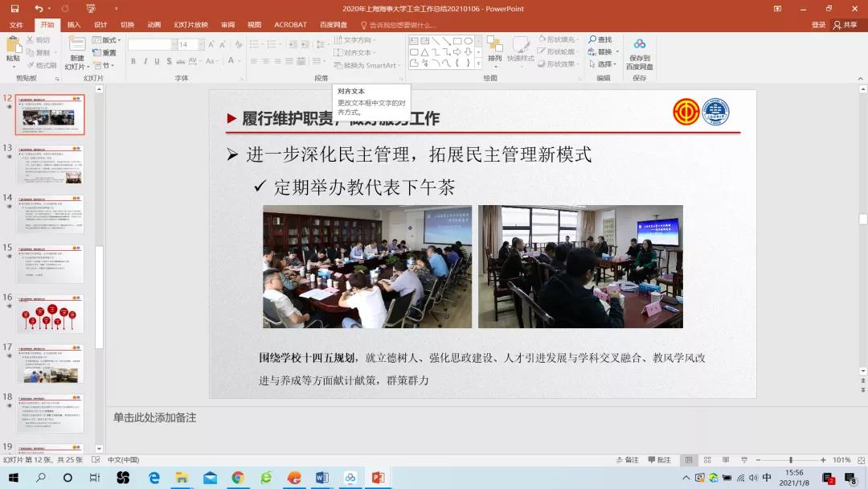
Task: Click the Undo arrow icon
Action: coord(39,8)
